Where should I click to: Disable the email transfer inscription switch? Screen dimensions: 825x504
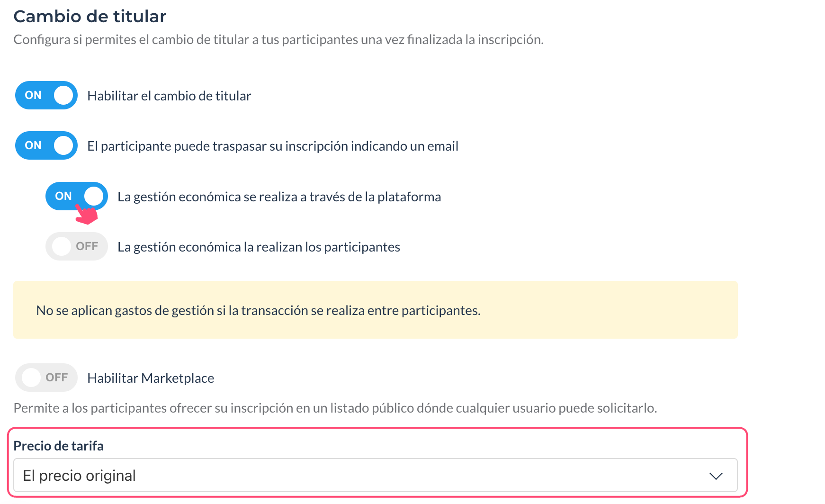tap(46, 145)
